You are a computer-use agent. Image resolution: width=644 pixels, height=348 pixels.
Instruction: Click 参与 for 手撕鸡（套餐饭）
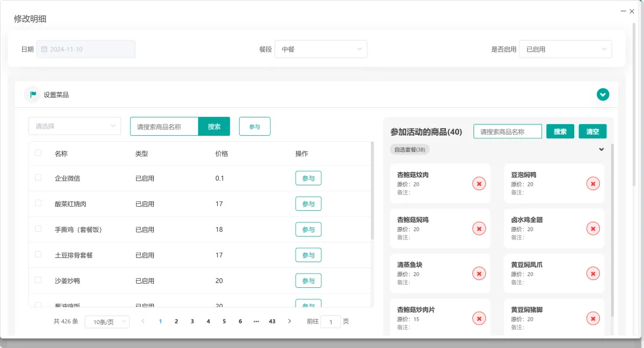click(308, 229)
